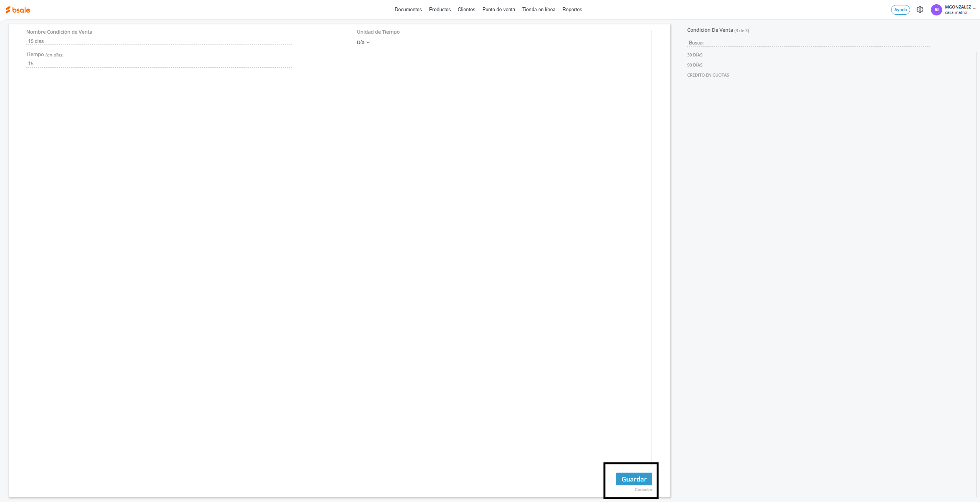Open the Productos menu
Image resolution: width=980 pixels, height=502 pixels.
click(440, 10)
